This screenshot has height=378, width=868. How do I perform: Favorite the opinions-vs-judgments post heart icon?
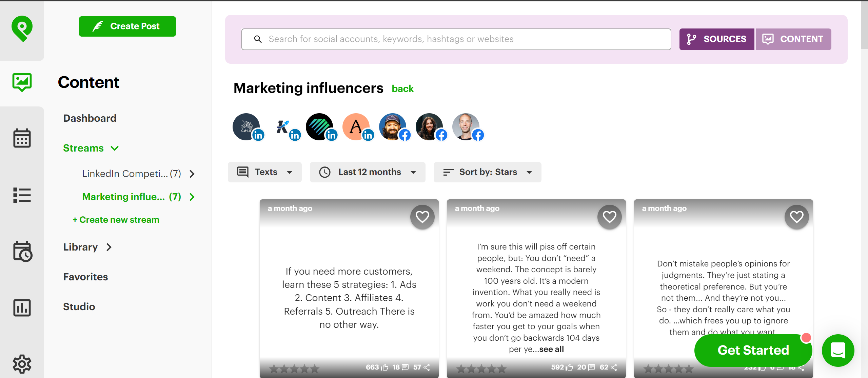[x=797, y=217]
